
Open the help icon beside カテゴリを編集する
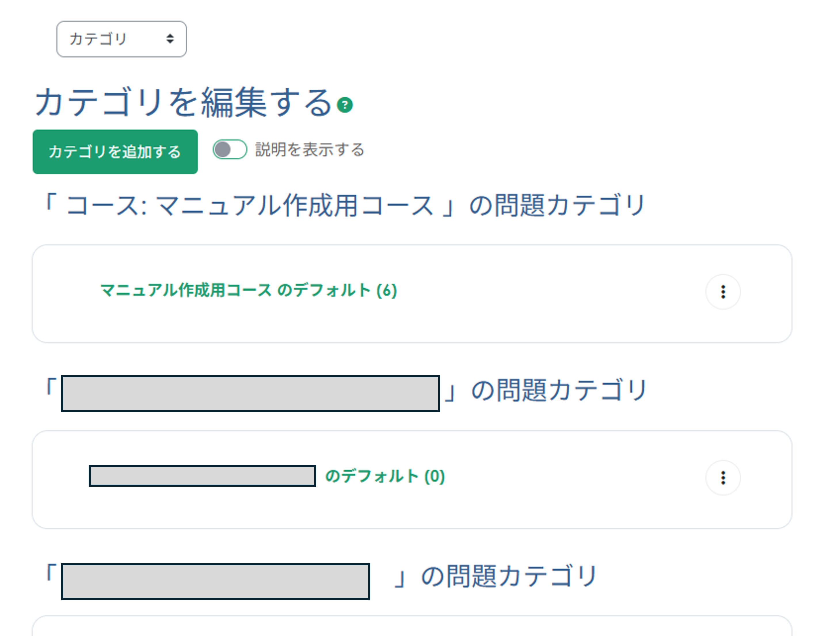click(345, 105)
